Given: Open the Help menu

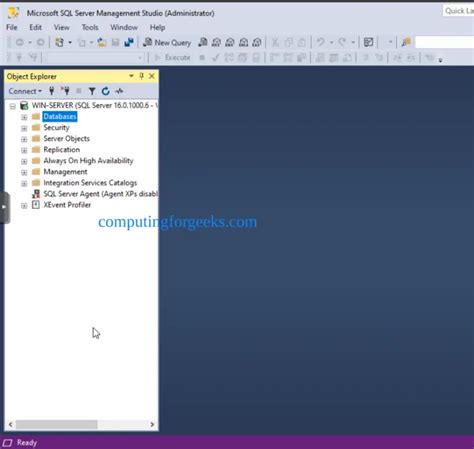Looking at the screenshot, I should 157,27.
